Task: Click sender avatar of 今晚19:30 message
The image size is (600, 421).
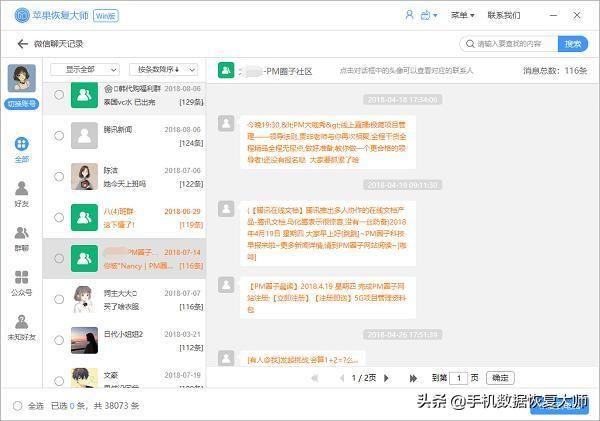Action: click(226, 123)
